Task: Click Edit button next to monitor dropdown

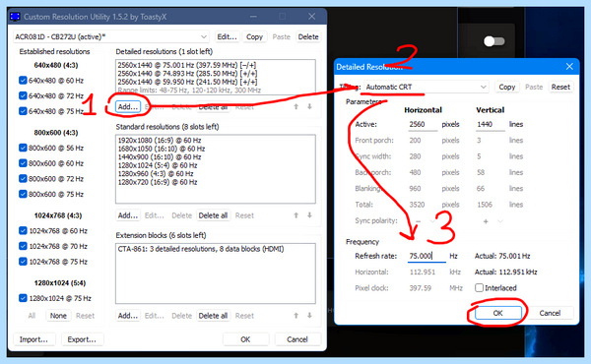Action: 227,36
